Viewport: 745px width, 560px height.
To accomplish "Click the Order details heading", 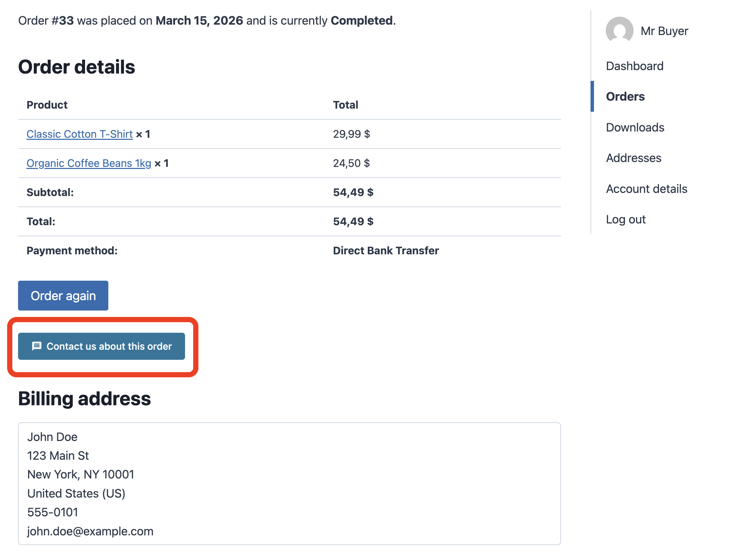I will coord(77,67).
